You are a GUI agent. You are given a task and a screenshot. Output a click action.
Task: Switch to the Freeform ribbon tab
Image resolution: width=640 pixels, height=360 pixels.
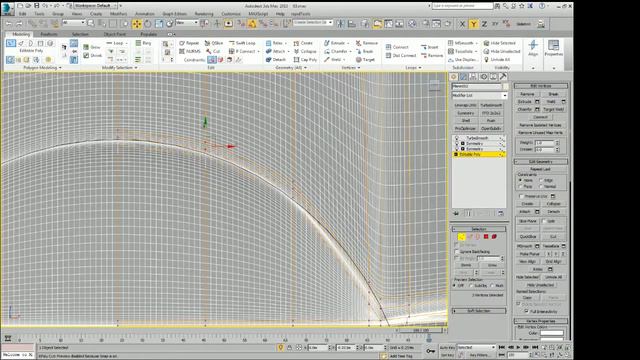tap(49, 34)
